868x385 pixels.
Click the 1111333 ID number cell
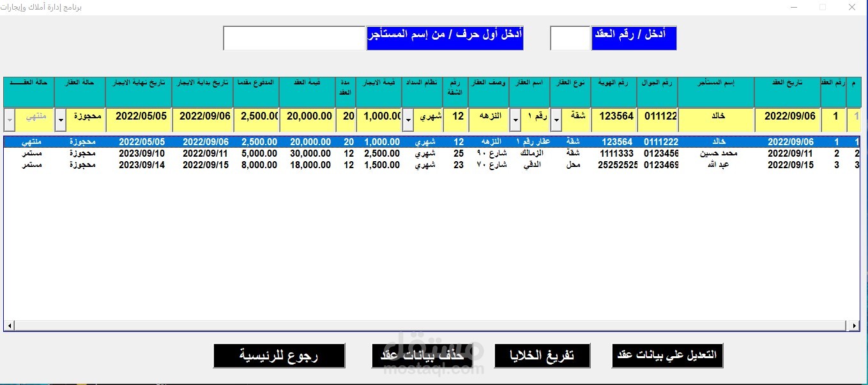coord(616,153)
